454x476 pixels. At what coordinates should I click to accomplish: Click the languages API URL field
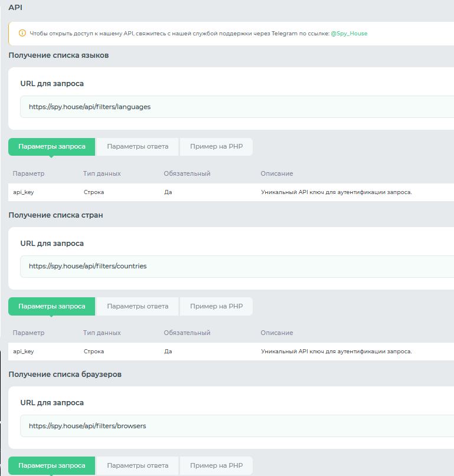236,107
